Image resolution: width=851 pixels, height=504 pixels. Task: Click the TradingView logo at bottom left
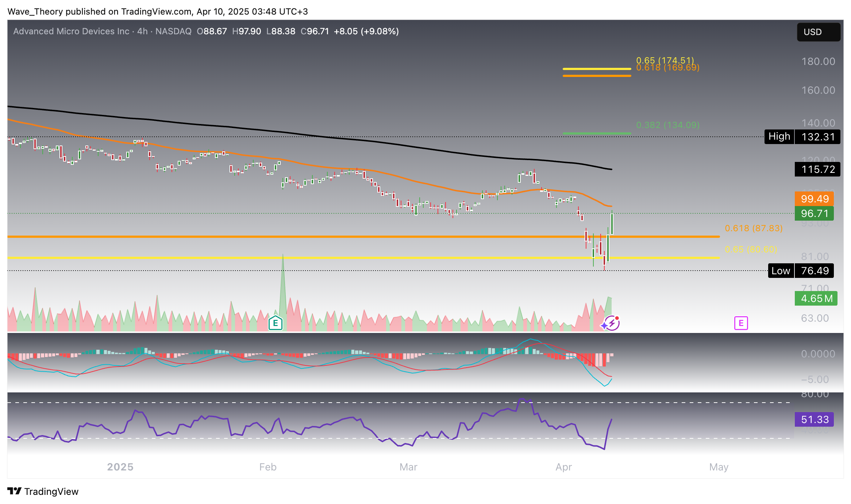(43, 491)
